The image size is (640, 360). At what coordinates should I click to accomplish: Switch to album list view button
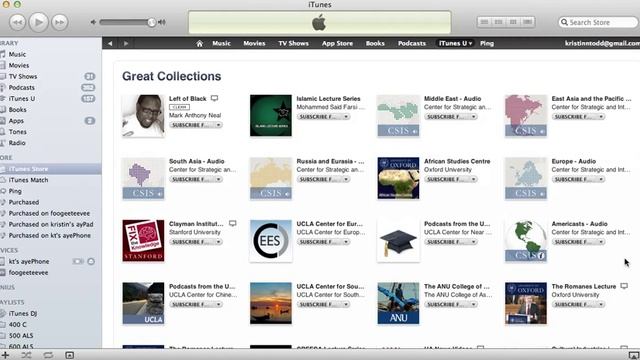(499, 22)
